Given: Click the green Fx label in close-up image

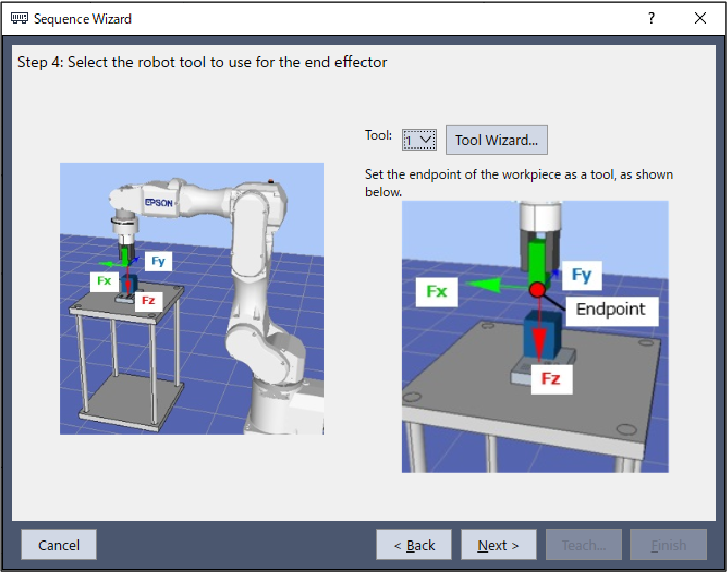Looking at the screenshot, I should coord(436,291).
